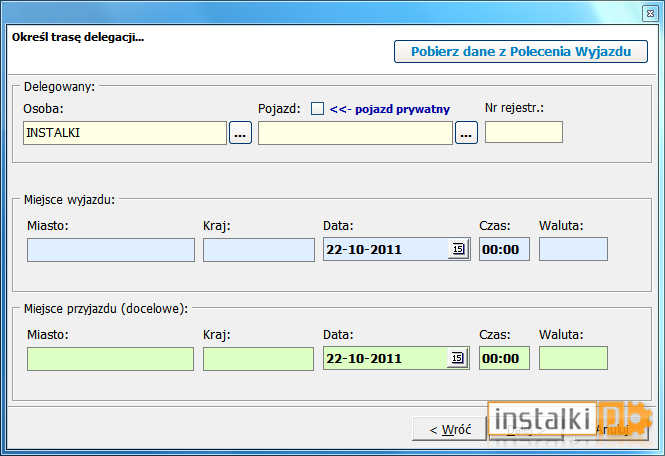This screenshot has width=665, height=456.
Task: Select departure Kraj field
Action: (259, 249)
